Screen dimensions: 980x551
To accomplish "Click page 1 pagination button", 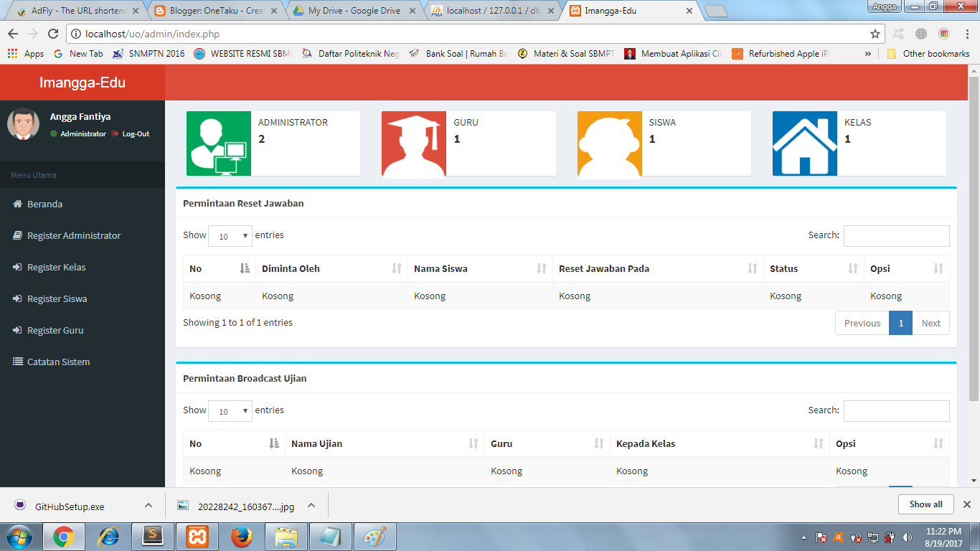I will click(900, 323).
